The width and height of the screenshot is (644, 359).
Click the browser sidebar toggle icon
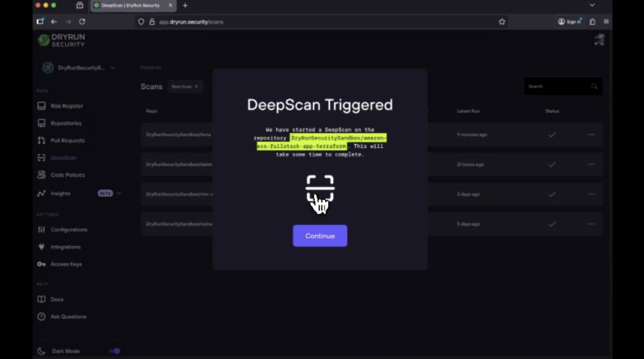click(40, 22)
